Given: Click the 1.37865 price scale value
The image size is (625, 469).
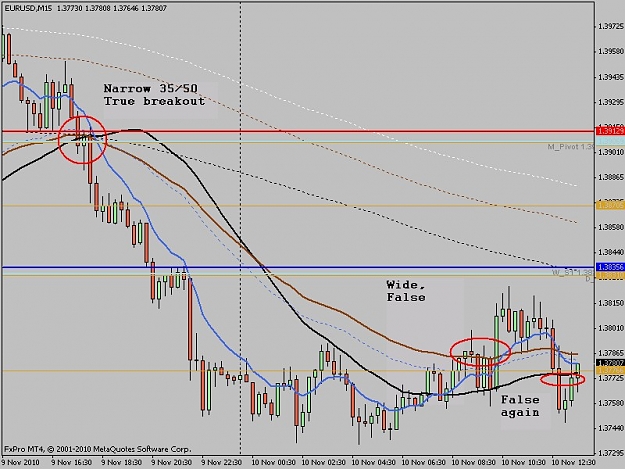Looking at the screenshot, I should [611, 353].
